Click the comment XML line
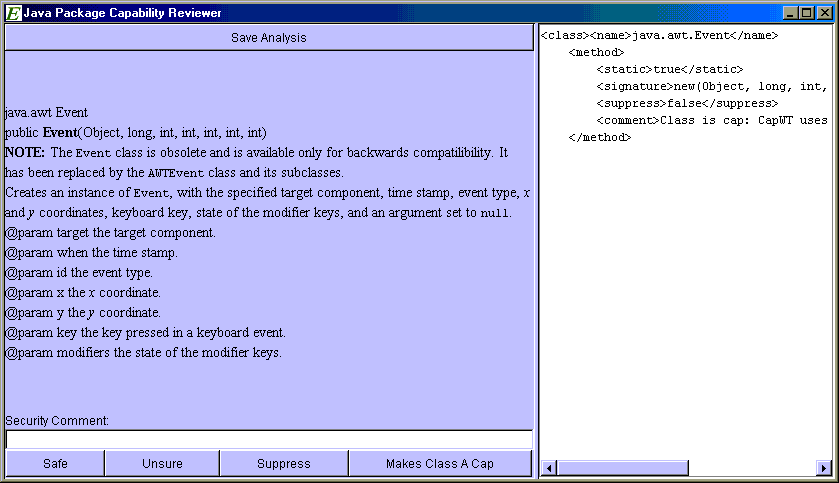Image resolution: width=839 pixels, height=483 pixels. 712,120
